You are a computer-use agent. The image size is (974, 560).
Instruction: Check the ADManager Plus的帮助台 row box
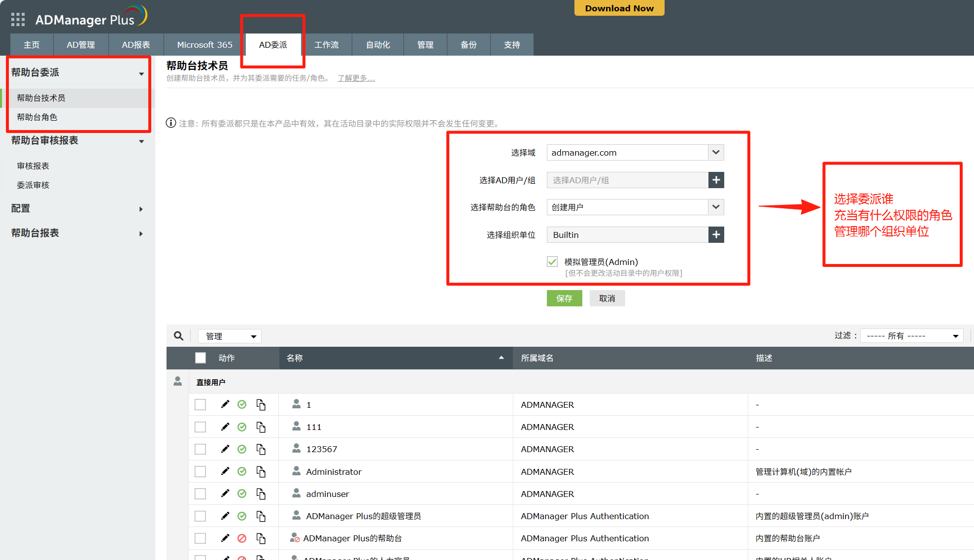point(200,538)
